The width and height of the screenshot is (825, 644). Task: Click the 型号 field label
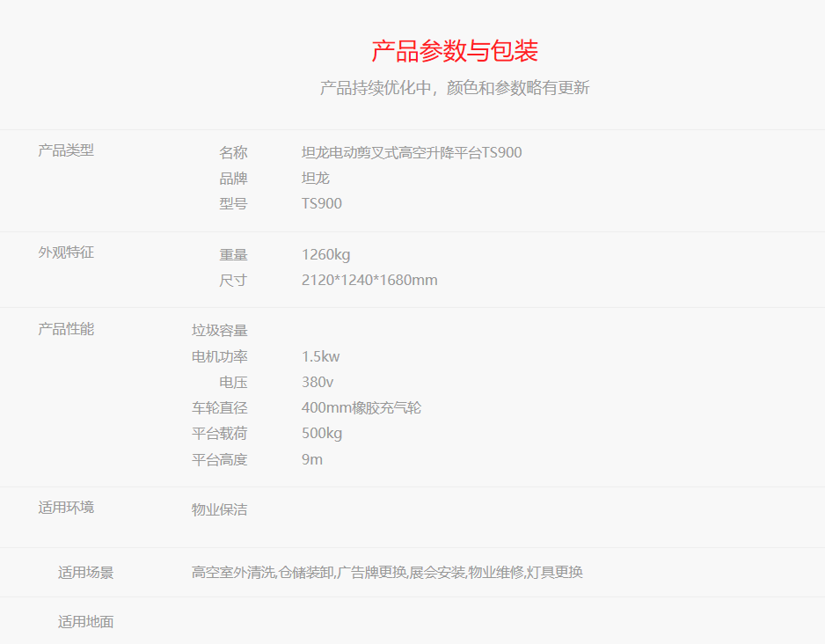tap(233, 203)
